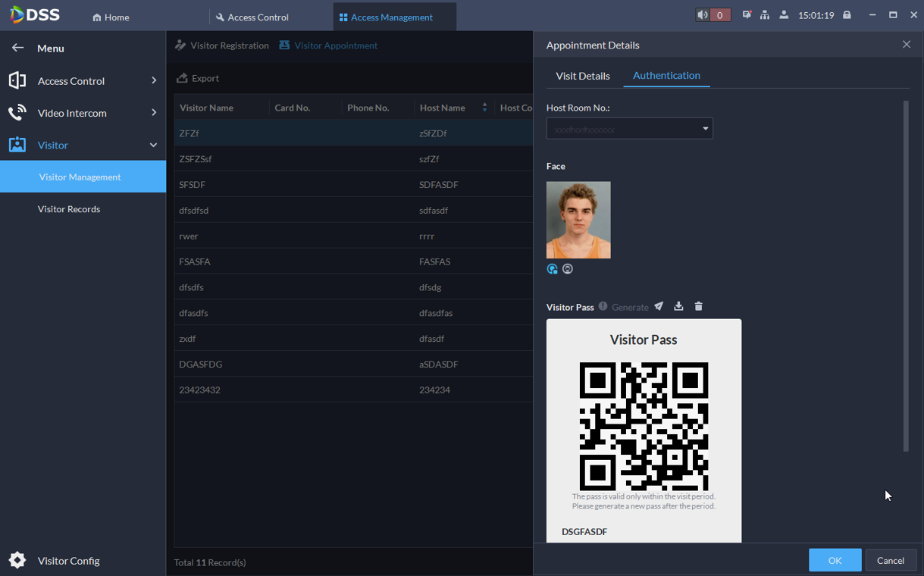Open the Visitor Registration tab
The height and width of the screenshot is (576, 924).
pos(222,45)
